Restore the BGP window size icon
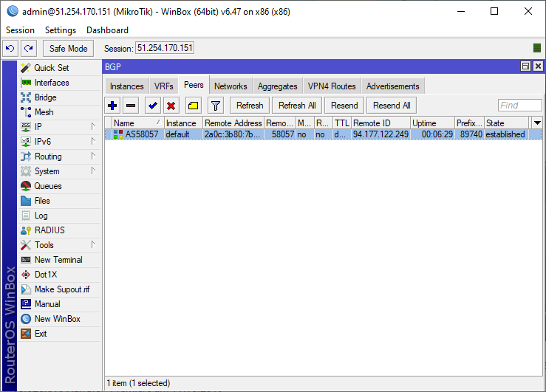 point(525,66)
